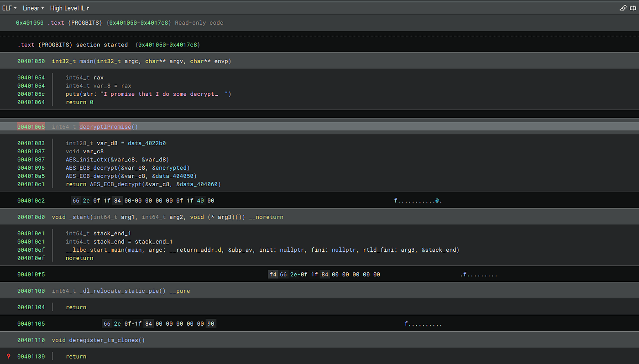The image size is (639, 364).
Task: Click the __pure attribute on _dl_relocate_static_pie
Action: tap(179, 291)
